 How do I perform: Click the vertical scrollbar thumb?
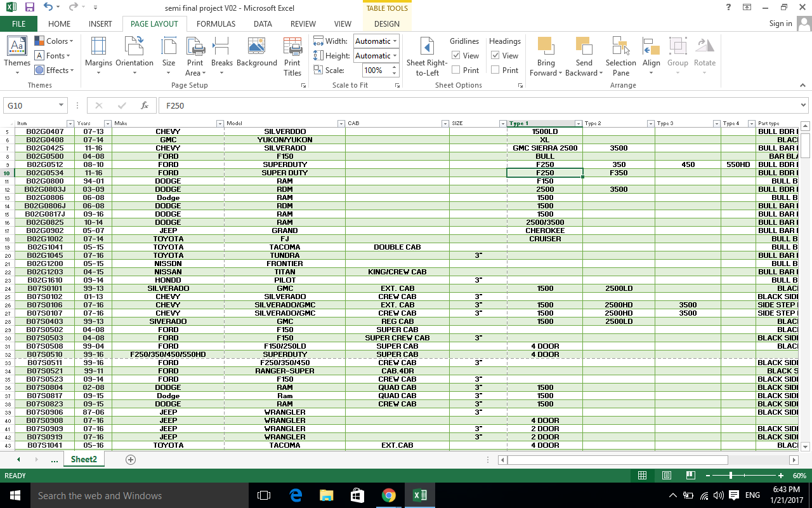click(806, 145)
